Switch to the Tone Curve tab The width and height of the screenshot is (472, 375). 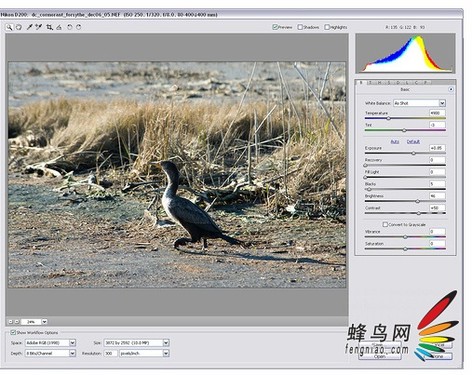(x=371, y=82)
